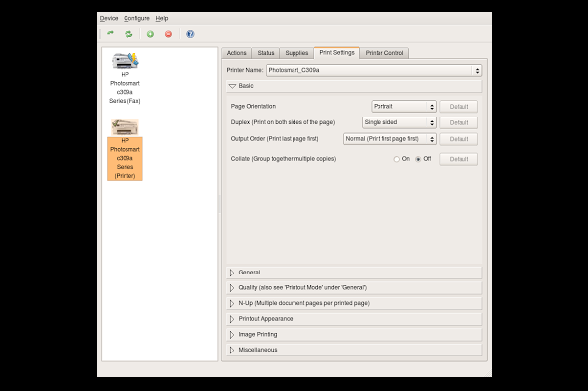Viewport: 588px width, 391px height.
Task: Open the Configure menu
Action: (136, 18)
